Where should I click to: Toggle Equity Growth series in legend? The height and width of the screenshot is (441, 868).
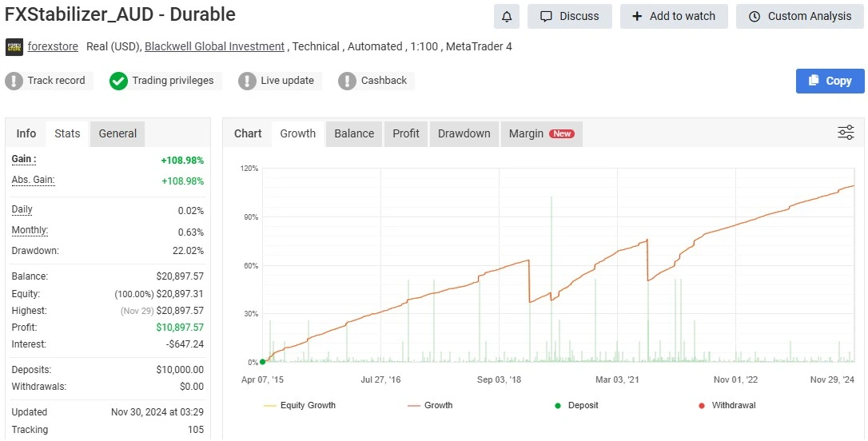point(300,405)
